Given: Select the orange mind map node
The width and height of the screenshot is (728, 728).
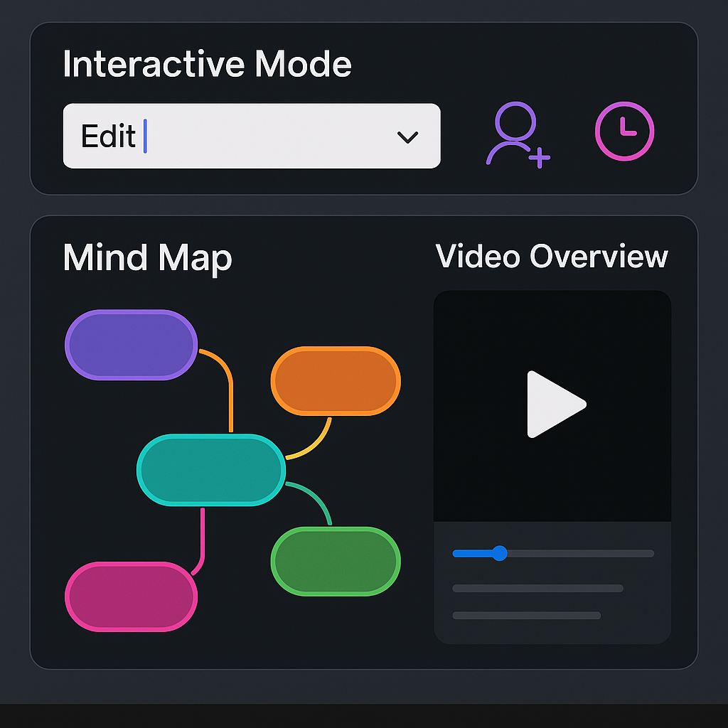Looking at the screenshot, I should coord(336,381).
